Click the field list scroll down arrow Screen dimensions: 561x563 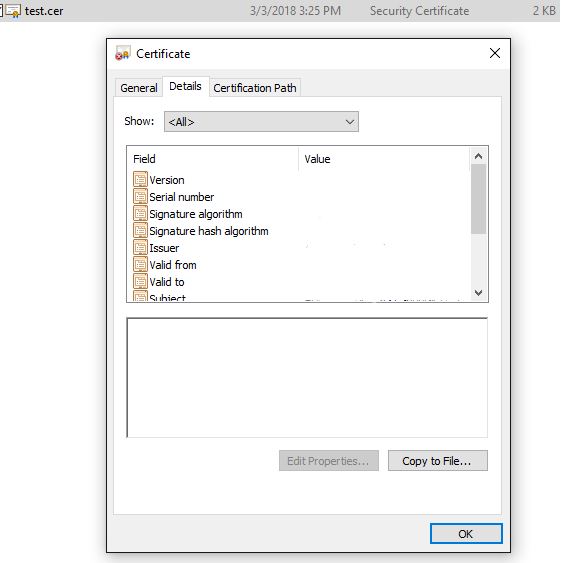pos(478,292)
